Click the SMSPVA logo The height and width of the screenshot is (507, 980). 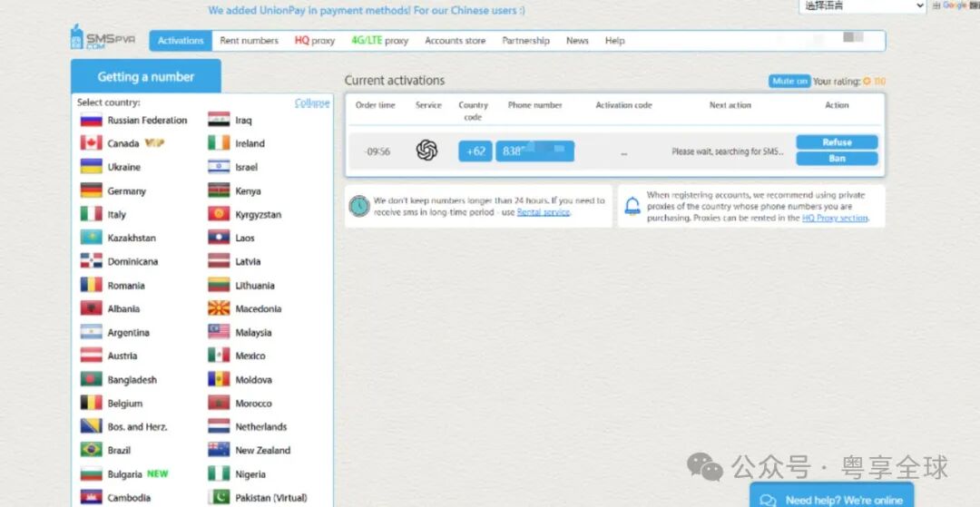(103, 37)
